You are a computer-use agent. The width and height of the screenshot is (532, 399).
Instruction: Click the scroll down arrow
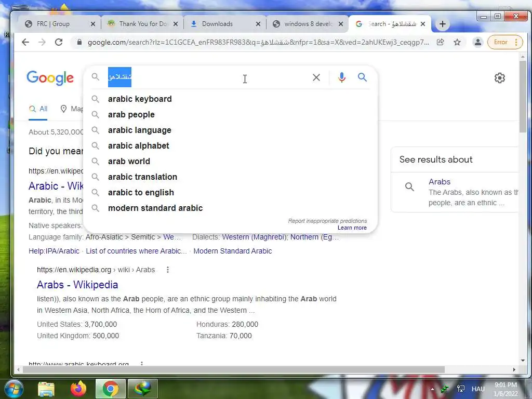tap(523, 361)
